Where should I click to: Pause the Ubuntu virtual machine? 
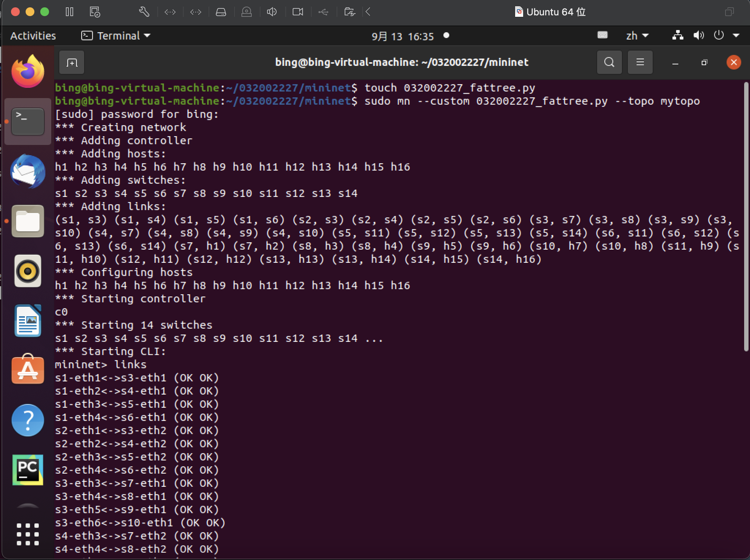(69, 12)
